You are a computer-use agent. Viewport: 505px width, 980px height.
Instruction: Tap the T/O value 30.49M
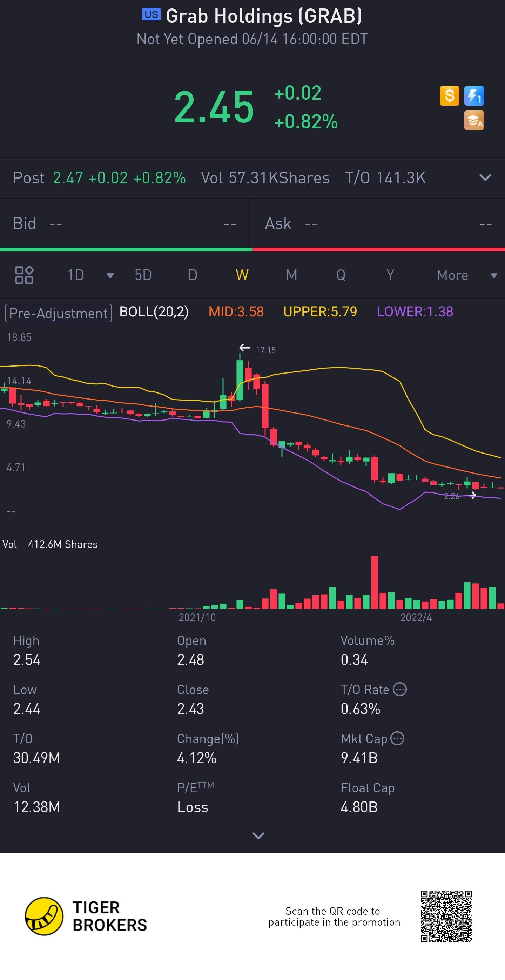(37, 758)
